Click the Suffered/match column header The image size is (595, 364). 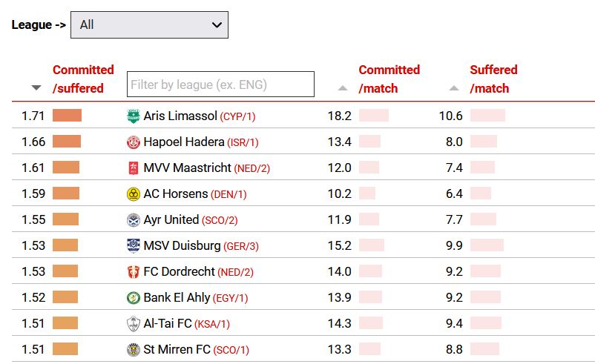(x=493, y=79)
